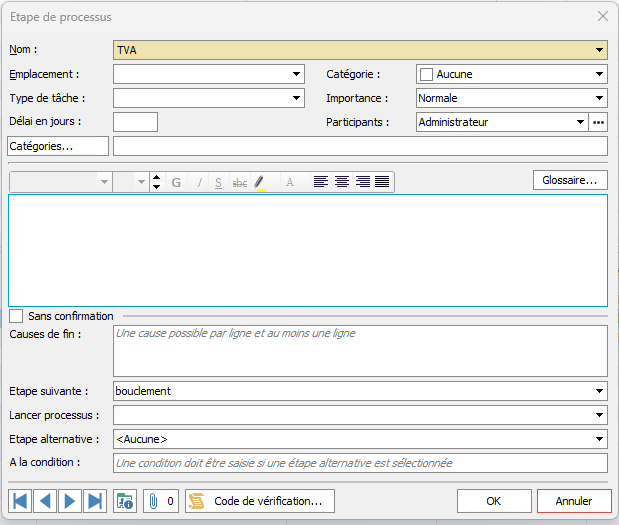Choose font color A tool
Viewport: 619px width, 525px height.
(x=290, y=182)
